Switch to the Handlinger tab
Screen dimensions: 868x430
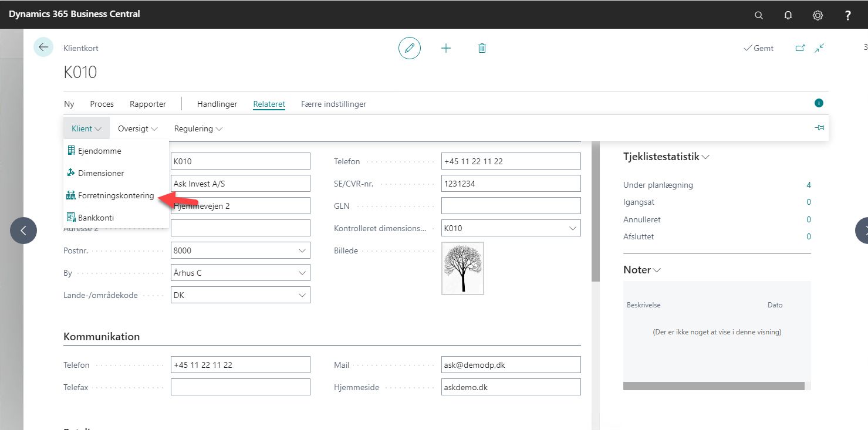coord(217,104)
